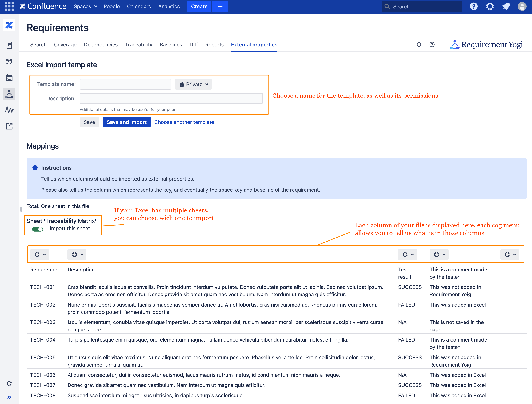Click the page settings cog near External properties
Screen dimensions: 532x404
point(419,44)
